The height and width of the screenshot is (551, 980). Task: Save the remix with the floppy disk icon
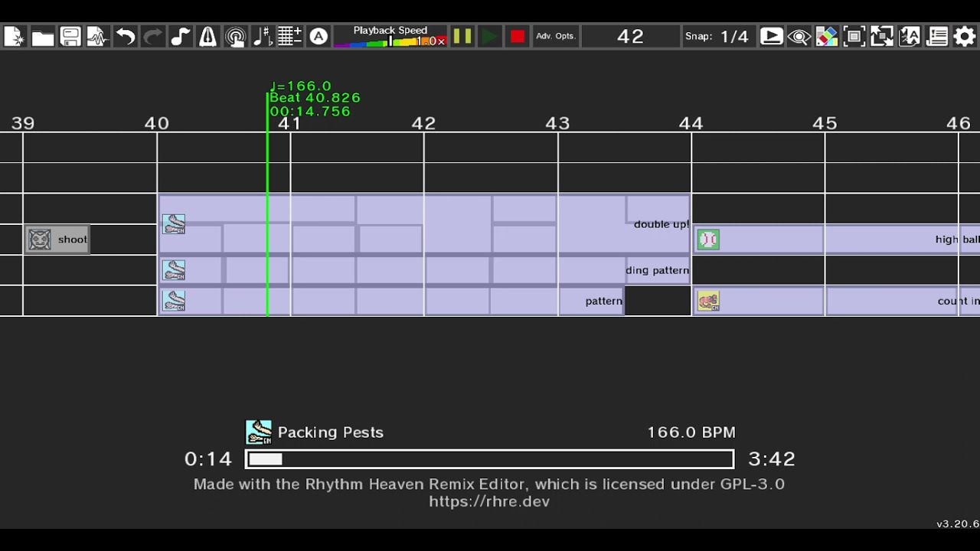coord(70,37)
